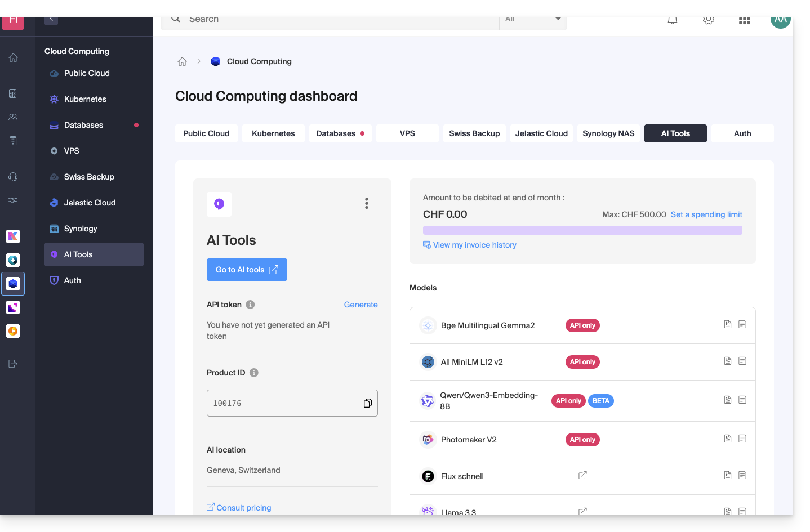
Task: Open the settings gear in top bar
Action: point(708,20)
